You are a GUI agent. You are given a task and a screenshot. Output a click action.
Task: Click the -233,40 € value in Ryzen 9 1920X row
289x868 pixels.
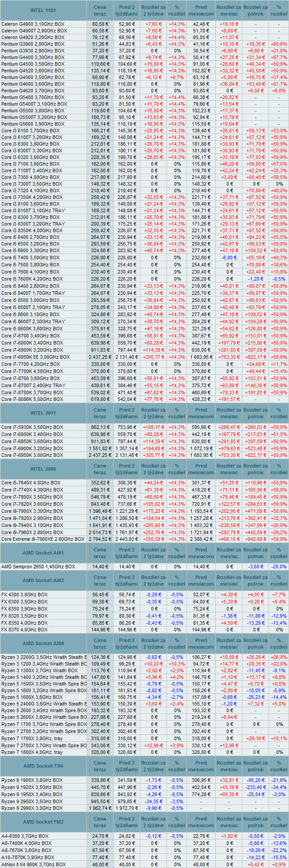click(255, 787)
